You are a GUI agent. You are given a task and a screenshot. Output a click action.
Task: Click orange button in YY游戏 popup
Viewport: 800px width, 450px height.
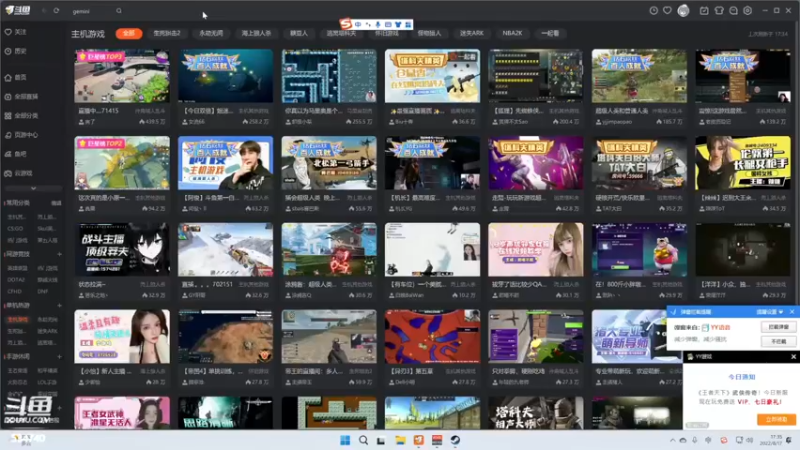click(x=776, y=419)
